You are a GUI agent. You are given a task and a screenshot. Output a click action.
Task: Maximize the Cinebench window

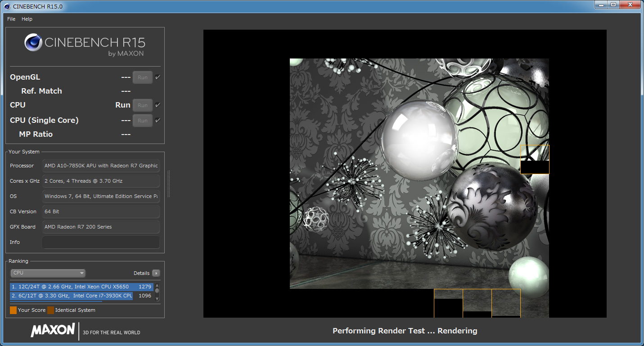point(613,4)
